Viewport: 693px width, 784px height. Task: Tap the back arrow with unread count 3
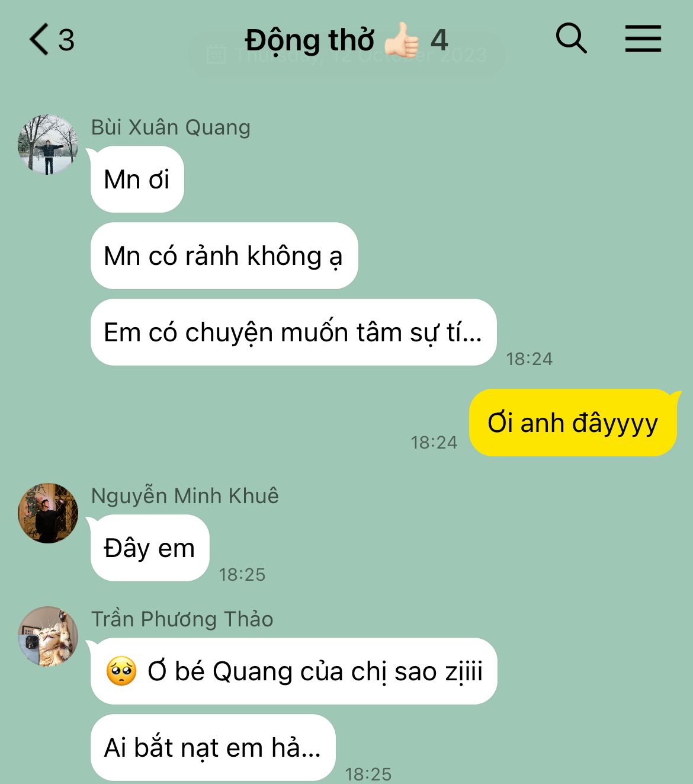(x=52, y=40)
